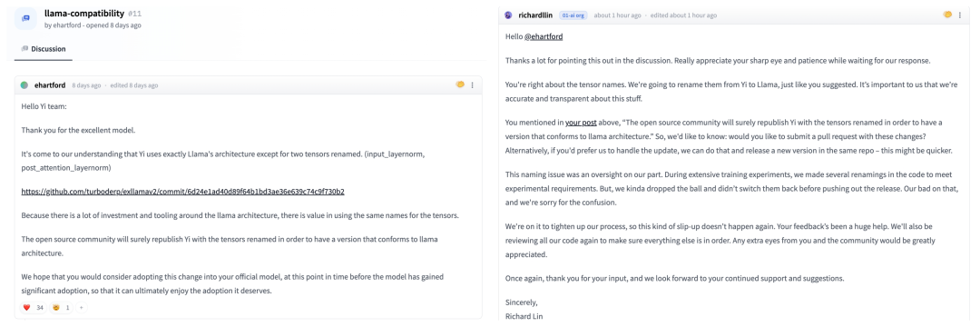The width and height of the screenshot is (980, 327).
Task: Open three-dot menu on richardllin's reply
Action: pos(959,15)
